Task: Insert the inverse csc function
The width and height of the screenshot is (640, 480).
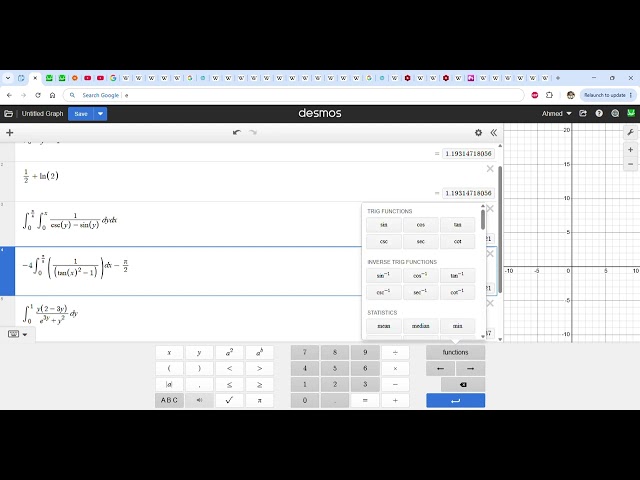Action: click(384, 292)
